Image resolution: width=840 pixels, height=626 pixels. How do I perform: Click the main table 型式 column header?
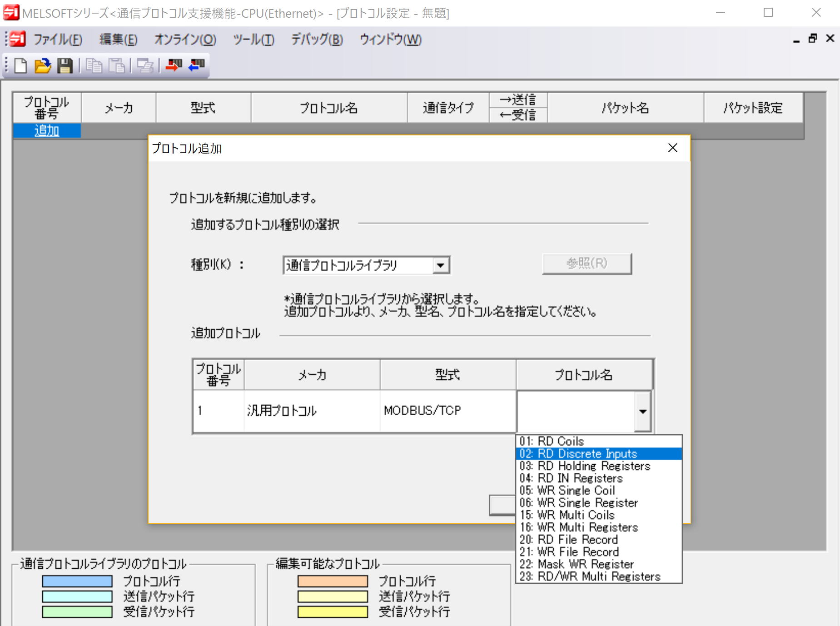coord(203,108)
